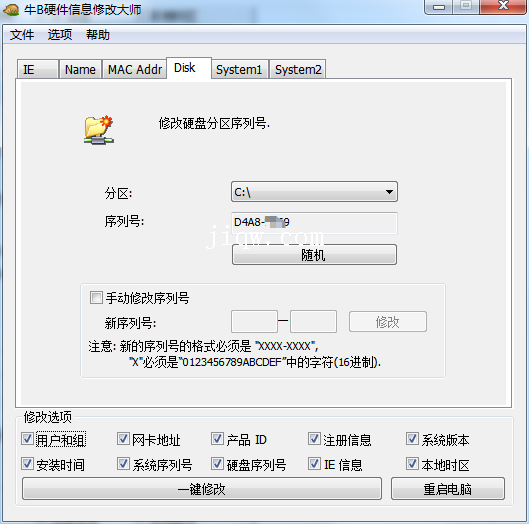Click the 序列号 serial number field
This screenshot has width=529, height=524.
pyautogui.click(x=314, y=223)
